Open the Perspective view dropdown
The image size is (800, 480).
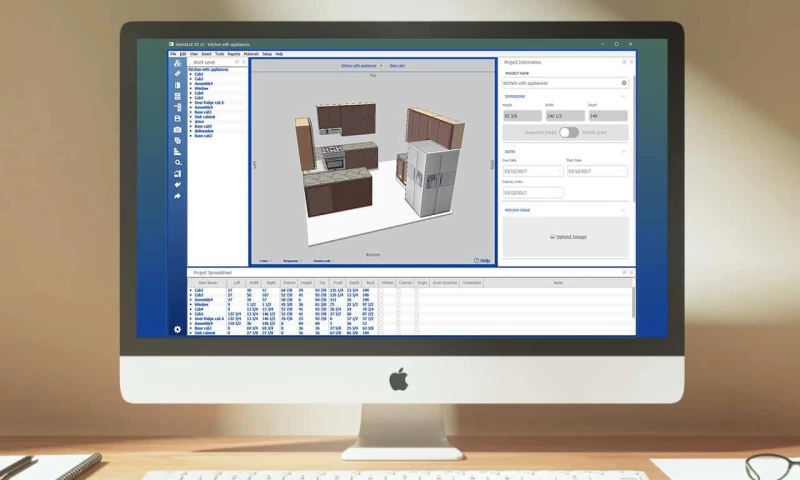tap(292, 261)
